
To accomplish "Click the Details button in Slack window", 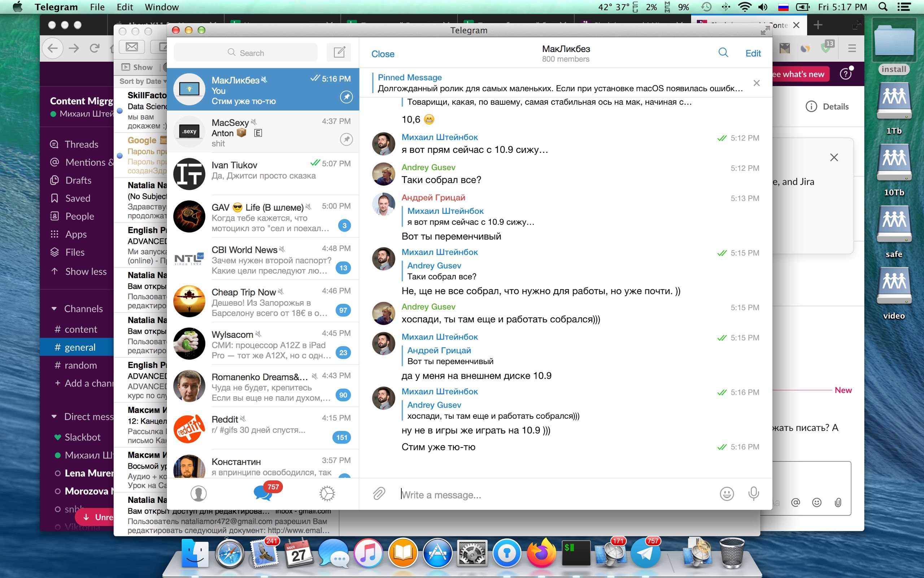I will coord(827,106).
